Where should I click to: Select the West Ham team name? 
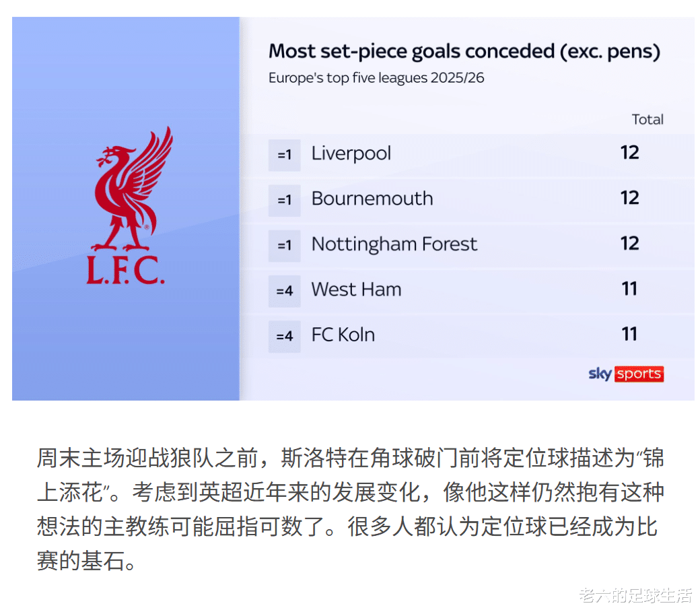tap(356, 289)
